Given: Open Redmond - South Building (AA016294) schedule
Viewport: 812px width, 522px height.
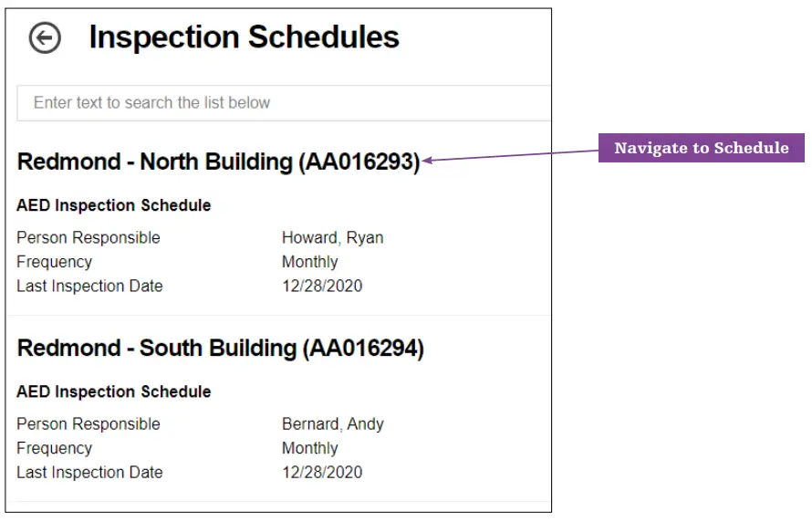Looking at the screenshot, I should pyautogui.click(x=220, y=349).
